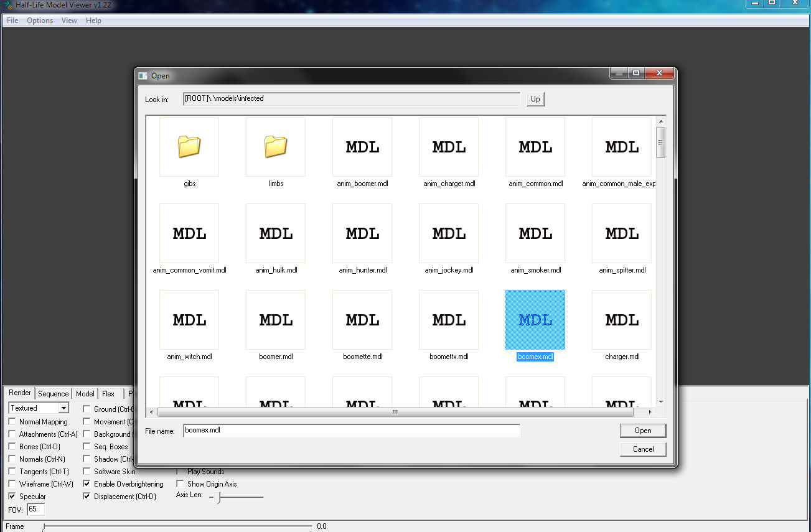Select the anim_common_vomit.mdl file icon
The height and width of the screenshot is (532, 811).
point(189,233)
